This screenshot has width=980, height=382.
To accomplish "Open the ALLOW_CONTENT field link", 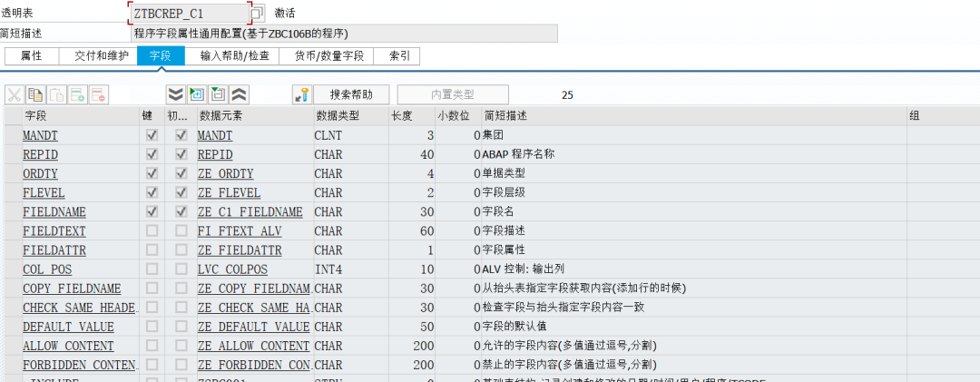I will coord(68,347).
